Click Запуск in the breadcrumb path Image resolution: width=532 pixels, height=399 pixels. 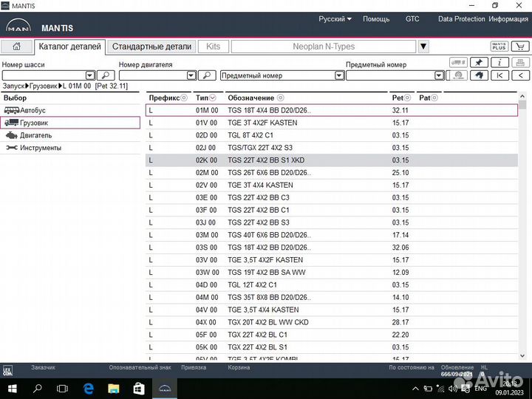(13, 86)
